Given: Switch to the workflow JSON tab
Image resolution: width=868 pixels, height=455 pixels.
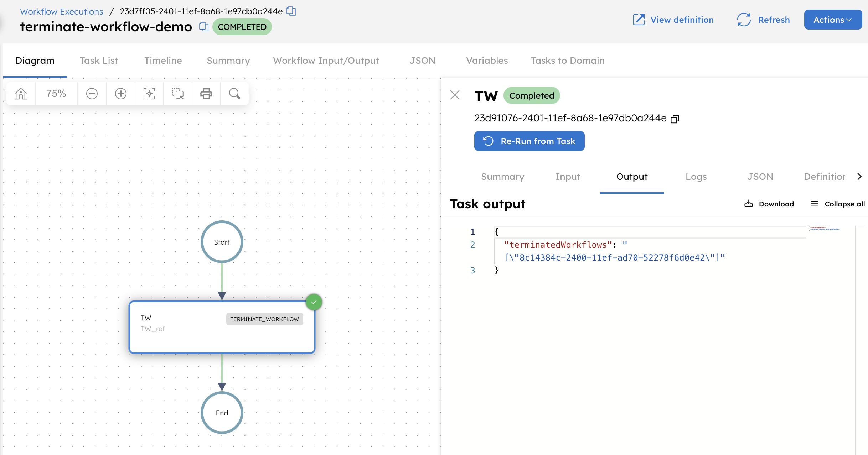Looking at the screenshot, I should (x=423, y=61).
